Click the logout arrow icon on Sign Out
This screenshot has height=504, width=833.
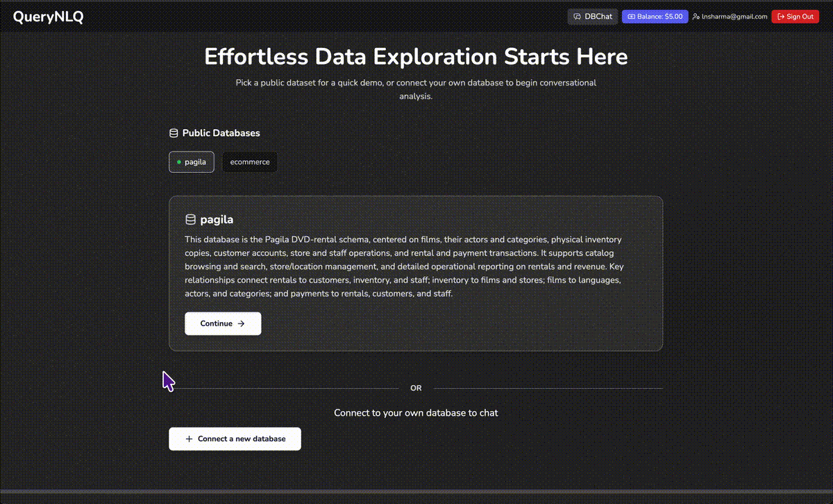(x=781, y=17)
